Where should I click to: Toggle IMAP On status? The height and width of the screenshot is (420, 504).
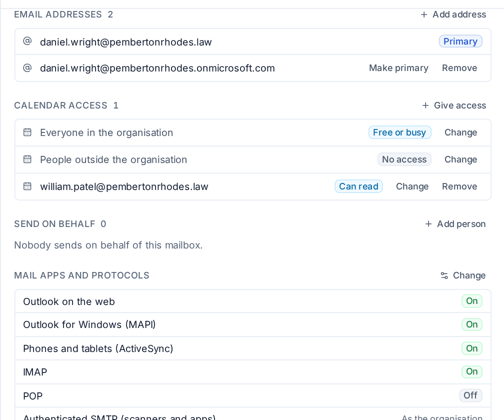click(x=472, y=372)
